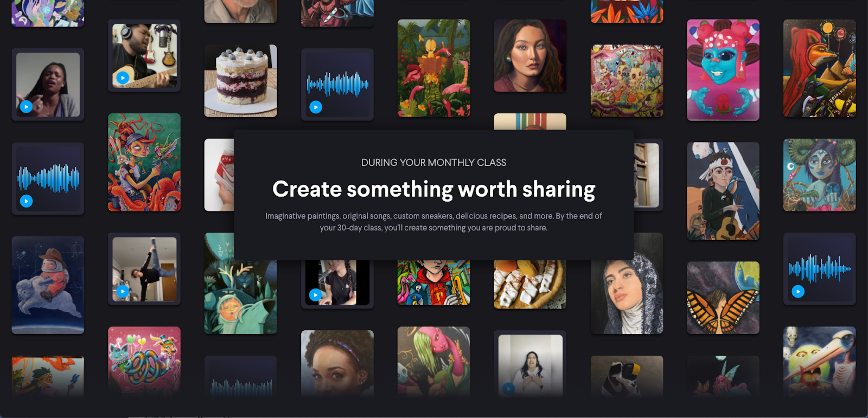868x418 pixels.
Task: Open the guitarist with headband mural
Action: pyautogui.click(x=723, y=191)
